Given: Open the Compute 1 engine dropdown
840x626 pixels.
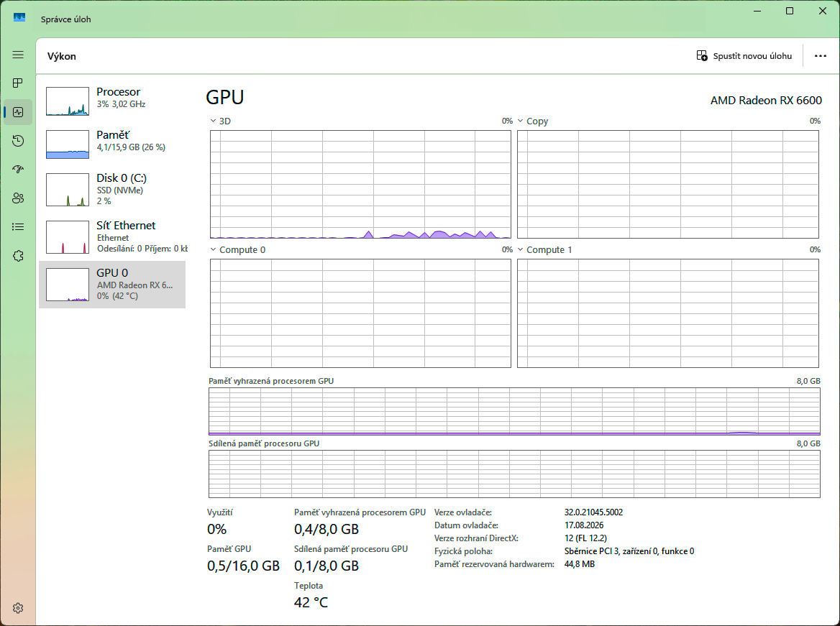Looking at the screenshot, I should pyautogui.click(x=520, y=249).
